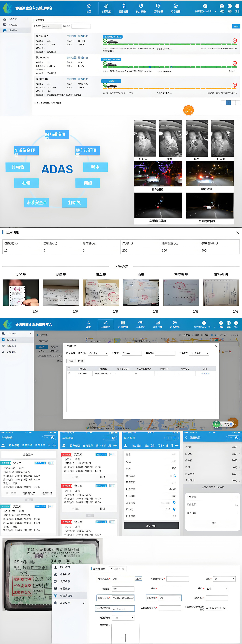Toggle OBD checkbox on map toolbar
The width and height of the screenshot is (242, 644).
(202, 335)
